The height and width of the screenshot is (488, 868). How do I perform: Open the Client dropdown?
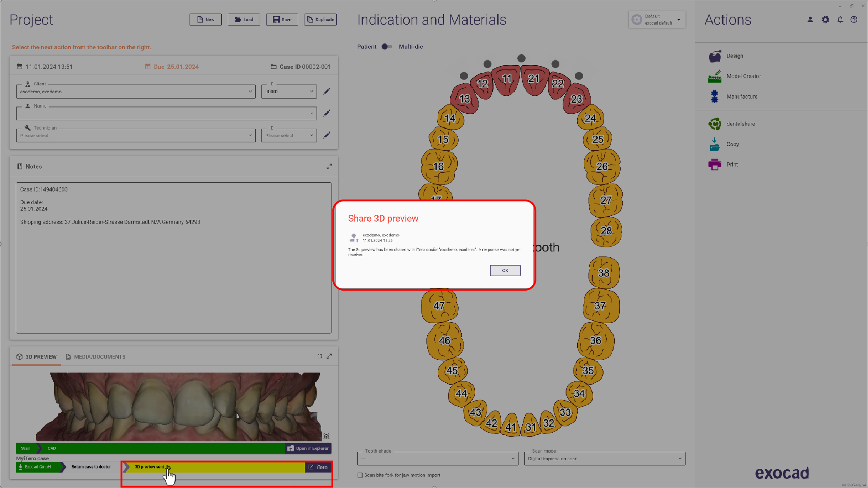(x=136, y=92)
